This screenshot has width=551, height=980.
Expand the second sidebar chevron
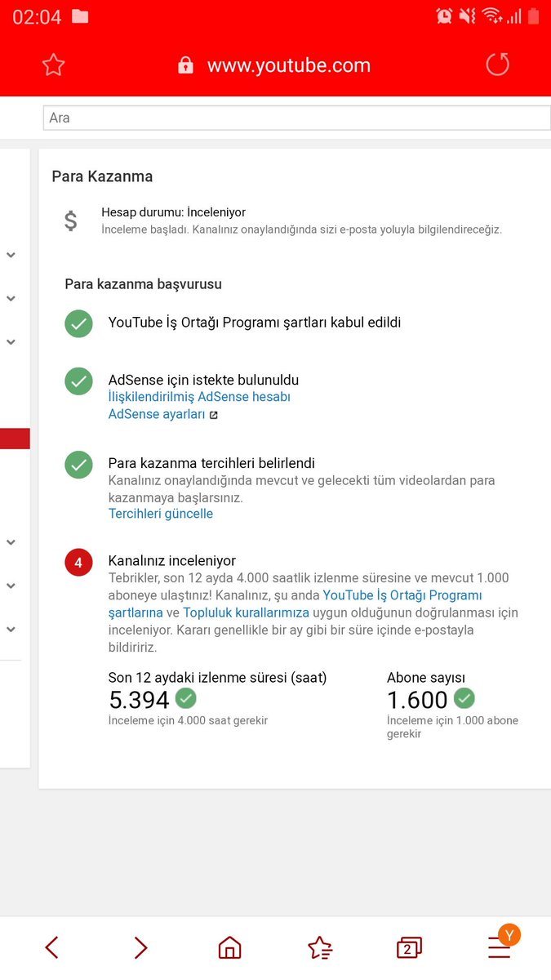tap(11, 299)
